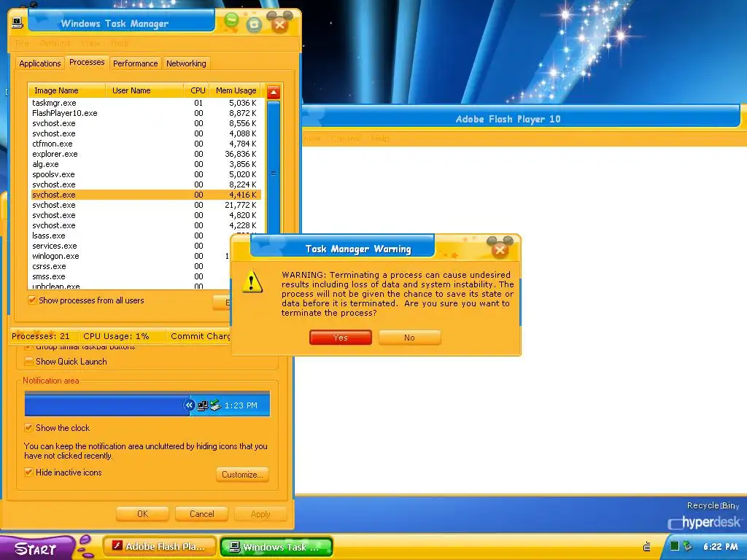Screen dimensions: 747x560
Task: Sort by the Image Name column header
Action: click(x=66, y=90)
